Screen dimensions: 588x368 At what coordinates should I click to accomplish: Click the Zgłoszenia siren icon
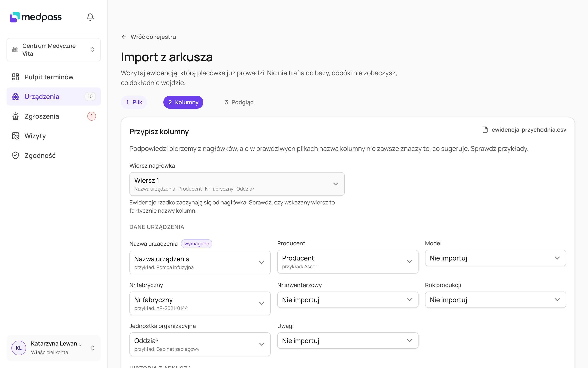point(16,116)
